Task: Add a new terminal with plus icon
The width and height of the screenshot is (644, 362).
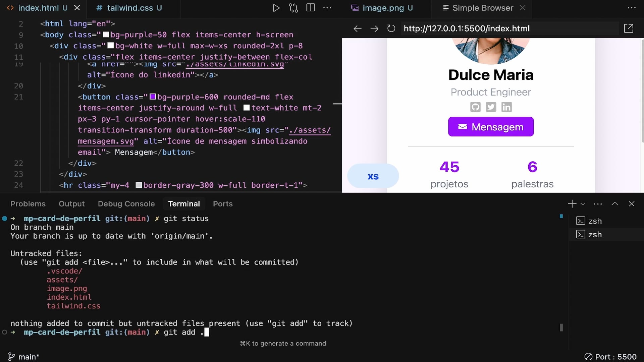Action: (572, 204)
